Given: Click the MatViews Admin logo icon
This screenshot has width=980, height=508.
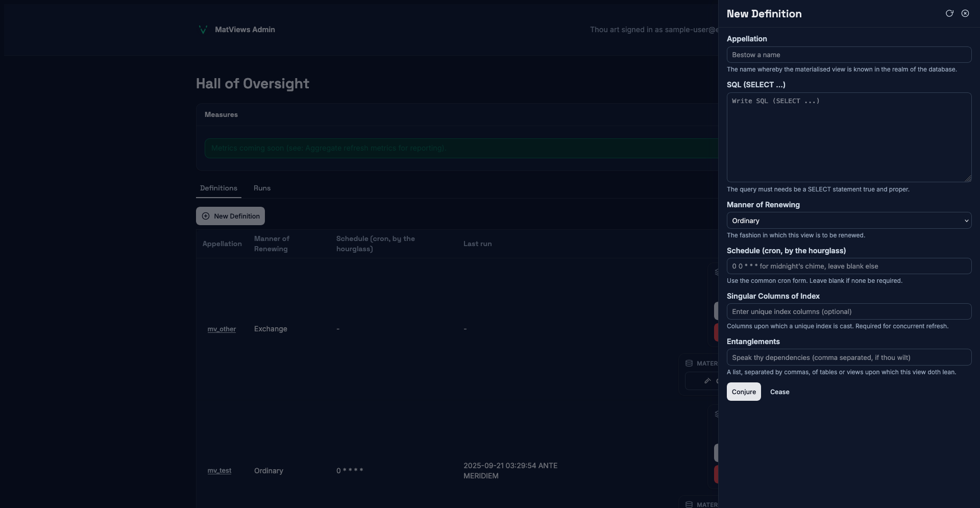Looking at the screenshot, I should [203, 30].
